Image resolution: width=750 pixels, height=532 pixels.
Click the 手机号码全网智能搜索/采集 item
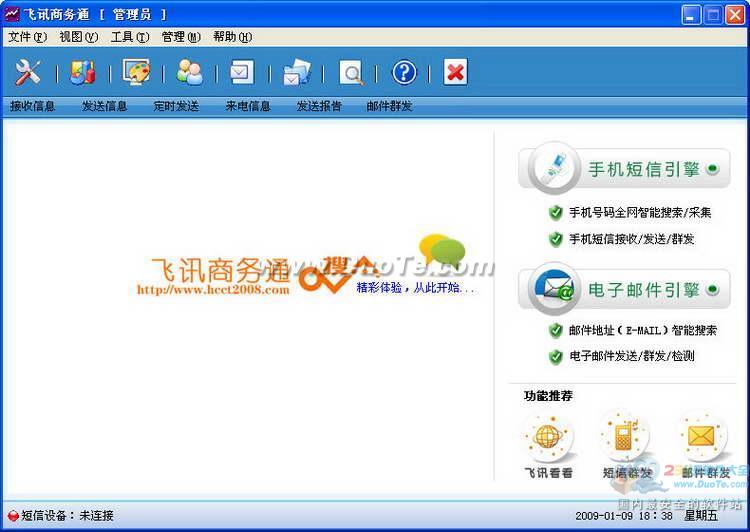[x=640, y=212]
